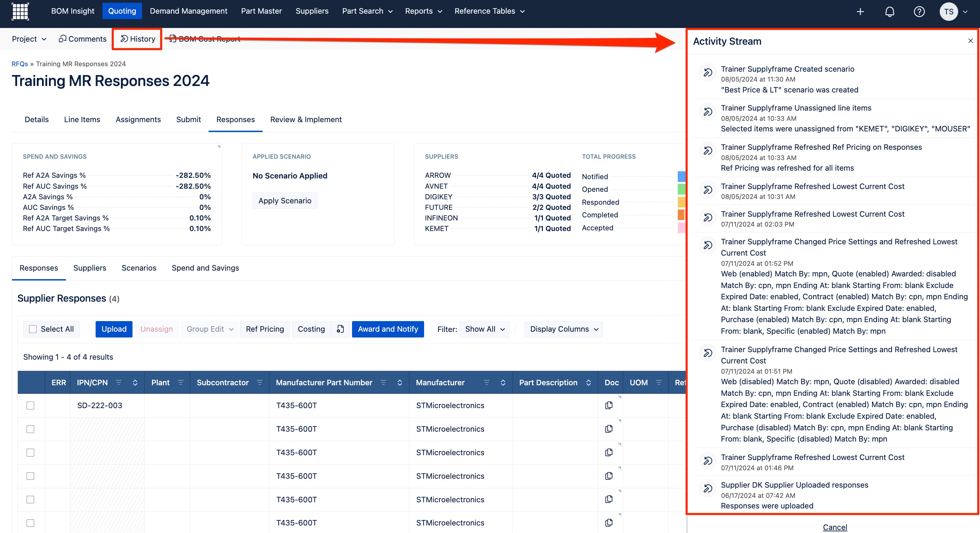Click the 'Created scenario' activity icon
This screenshot has height=533, width=980.
pyautogui.click(x=708, y=72)
